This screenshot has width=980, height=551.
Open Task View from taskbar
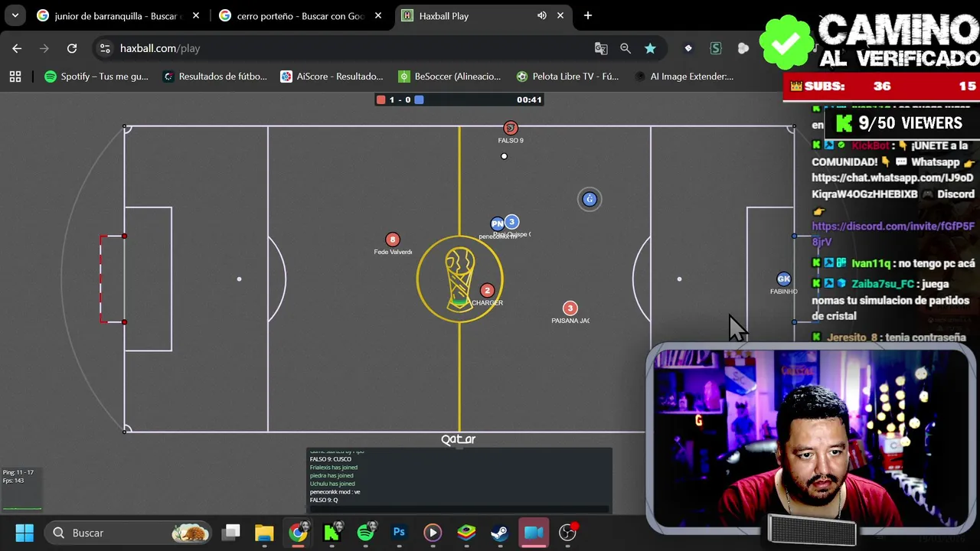[231, 533]
